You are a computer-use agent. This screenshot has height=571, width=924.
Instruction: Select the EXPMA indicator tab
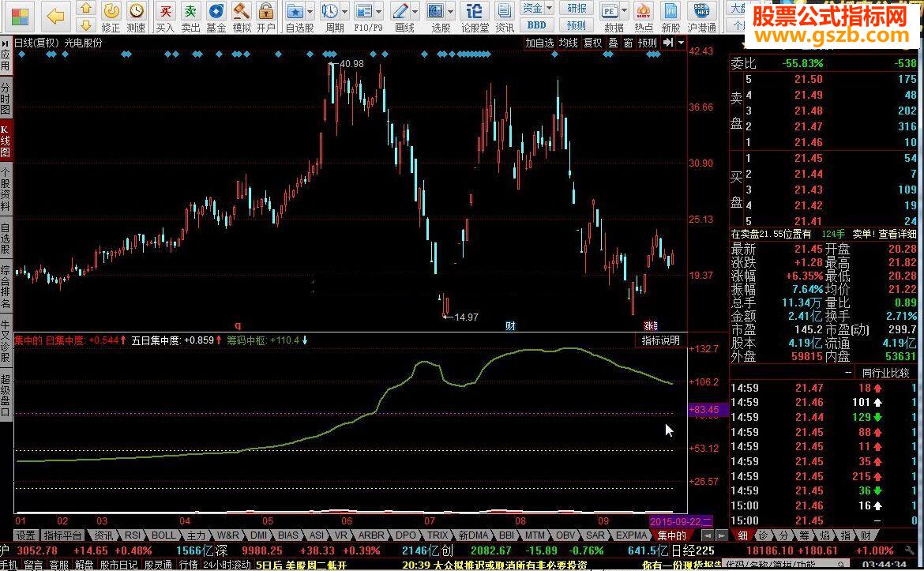tap(631, 535)
